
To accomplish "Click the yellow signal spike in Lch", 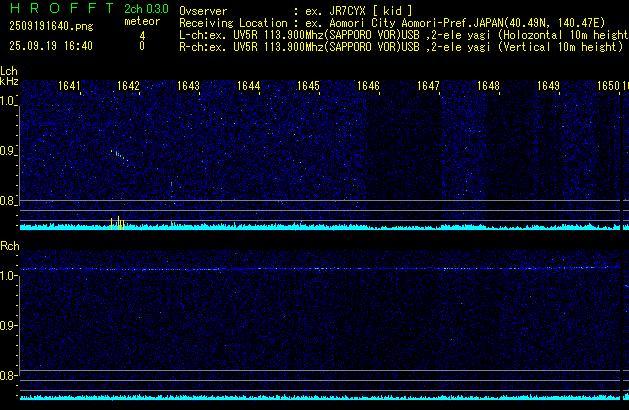I will 119,222.
